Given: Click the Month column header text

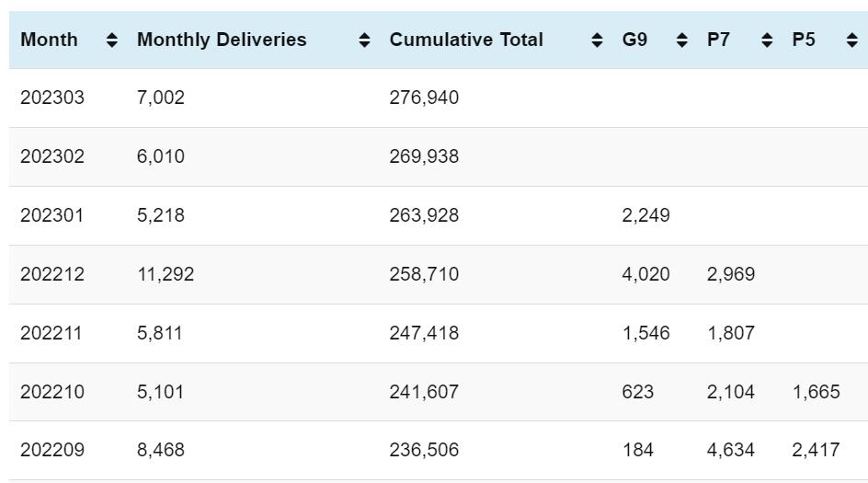Looking at the screenshot, I should [x=50, y=40].
